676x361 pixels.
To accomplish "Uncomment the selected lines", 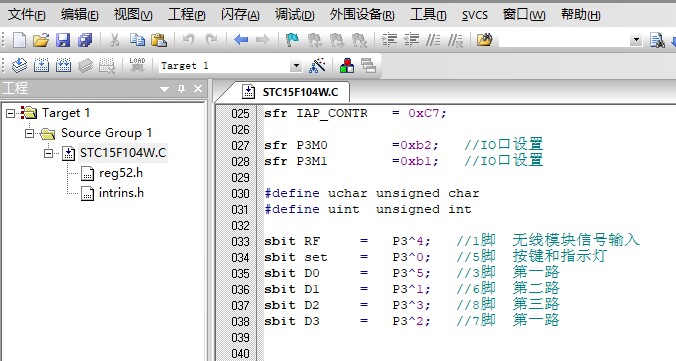I will pos(455,40).
